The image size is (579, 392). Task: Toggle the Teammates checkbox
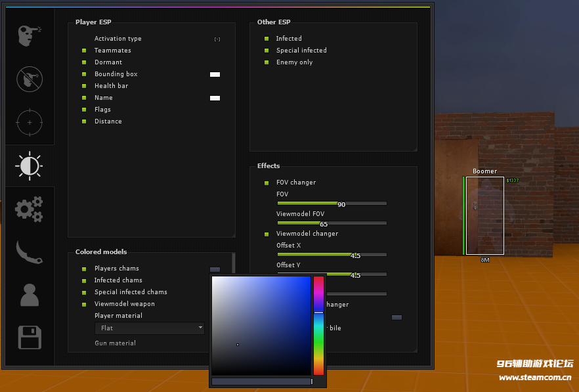pyautogui.click(x=84, y=51)
